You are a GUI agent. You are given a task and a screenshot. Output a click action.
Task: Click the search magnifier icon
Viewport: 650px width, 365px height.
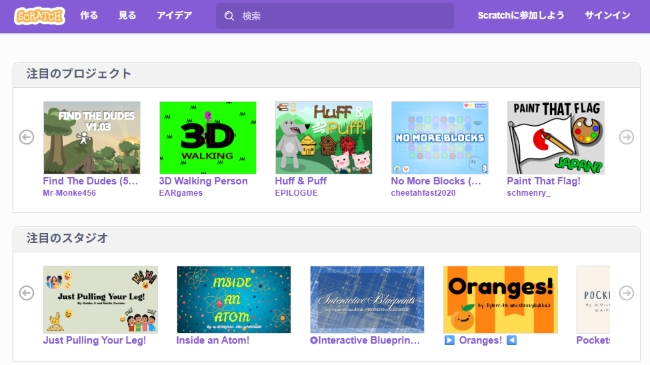pos(229,16)
